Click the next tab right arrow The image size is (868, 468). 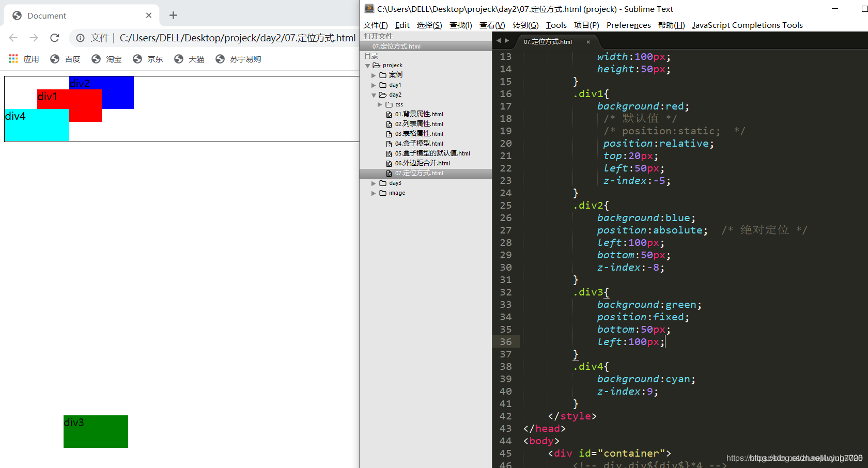tap(507, 41)
